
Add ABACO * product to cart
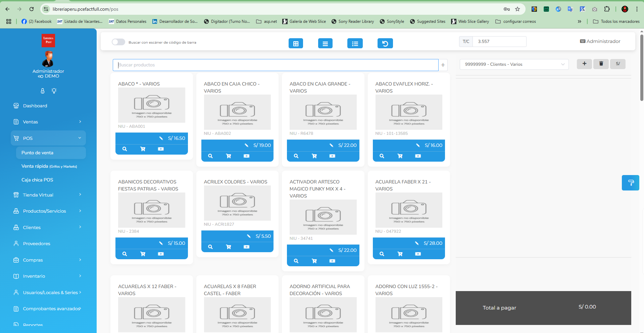coord(143,149)
